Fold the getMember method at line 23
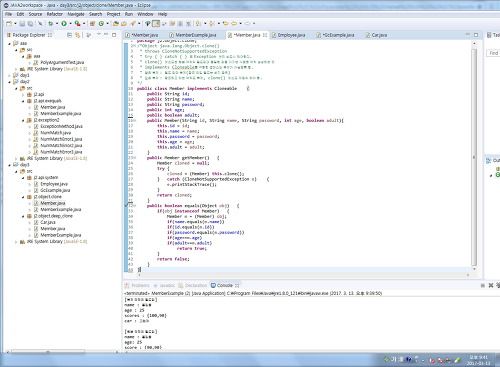The height and width of the screenshot is (367, 500). pyautogui.click(x=134, y=158)
